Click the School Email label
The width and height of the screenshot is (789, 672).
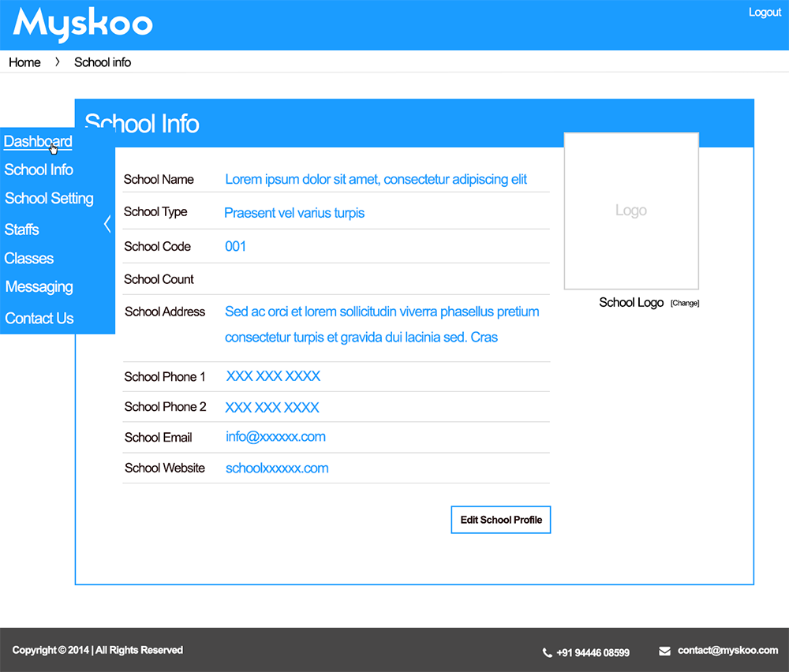(x=159, y=437)
